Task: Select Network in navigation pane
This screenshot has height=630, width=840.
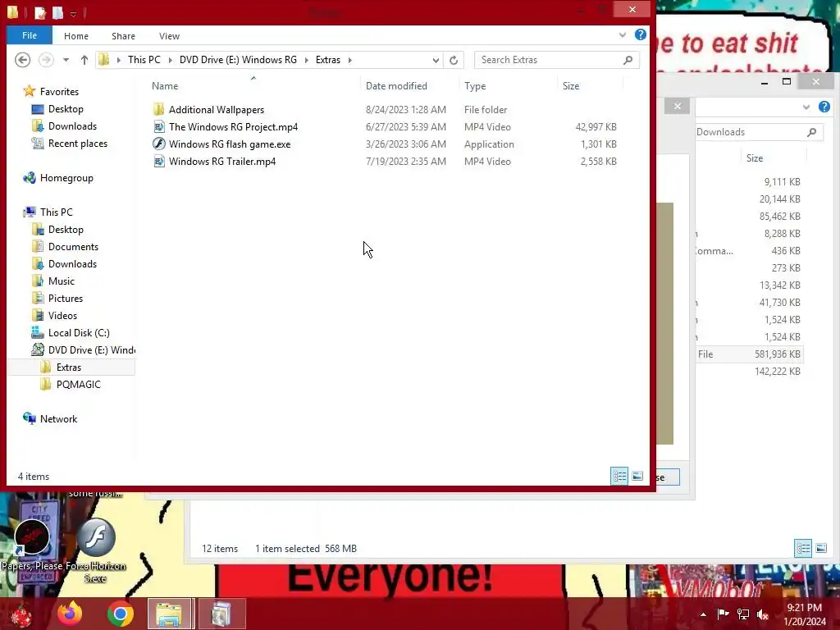Action: click(x=58, y=419)
